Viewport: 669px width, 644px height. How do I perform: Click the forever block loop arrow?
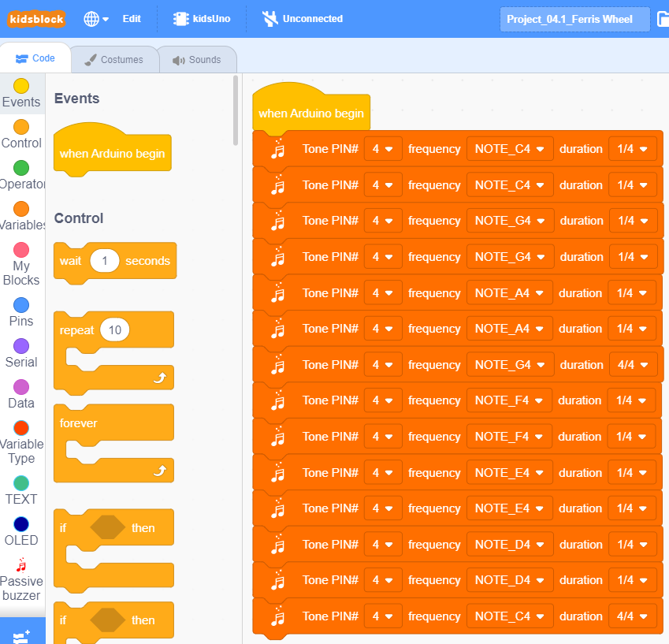click(160, 471)
